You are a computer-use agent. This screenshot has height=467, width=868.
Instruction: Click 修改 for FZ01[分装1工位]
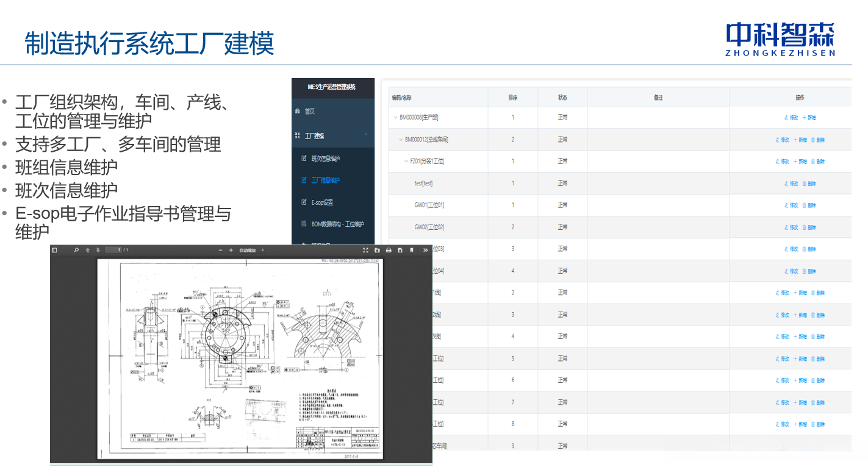tap(783, 162)
